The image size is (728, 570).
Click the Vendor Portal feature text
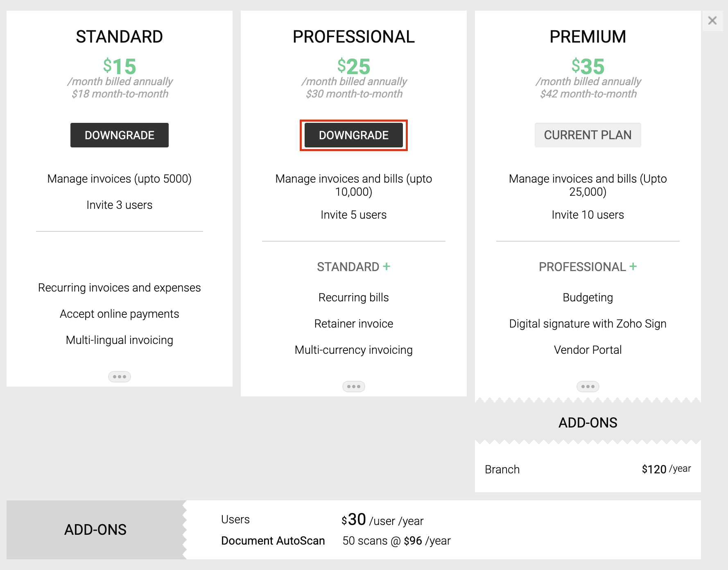(588, 350)
